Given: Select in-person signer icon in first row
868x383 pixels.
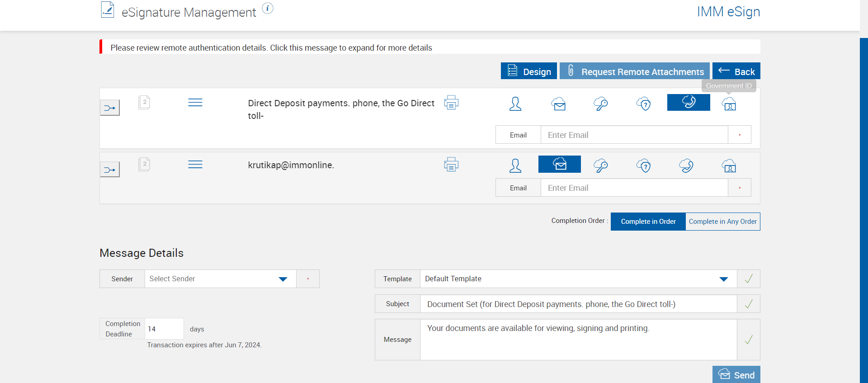Looking at the screenshot, I should point(515,104).
